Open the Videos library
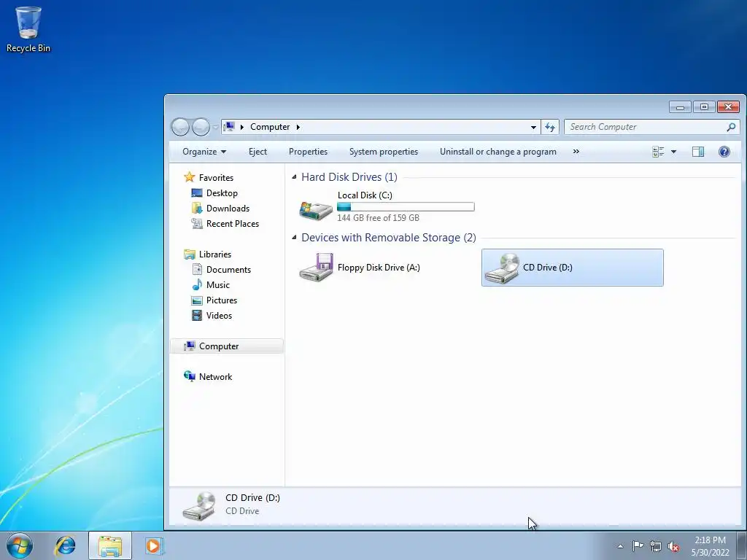Image resolution: width=747 pixels, height=560 pixels. click(x=219, y=315)
